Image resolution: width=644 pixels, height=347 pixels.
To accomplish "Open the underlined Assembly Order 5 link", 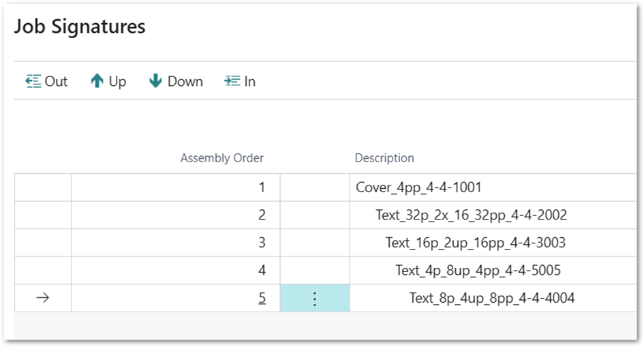I will (x=262, y=298).
